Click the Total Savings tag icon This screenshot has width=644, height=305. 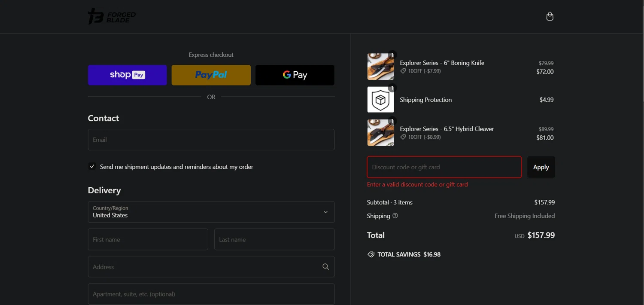pos(371,254)
